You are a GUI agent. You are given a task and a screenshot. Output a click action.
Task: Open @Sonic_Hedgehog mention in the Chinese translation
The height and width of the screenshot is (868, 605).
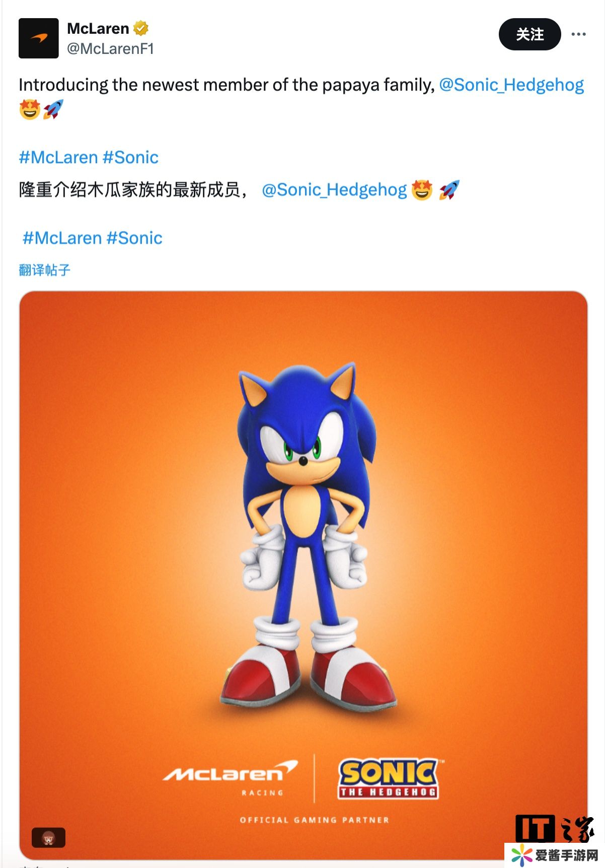point(334,190)
